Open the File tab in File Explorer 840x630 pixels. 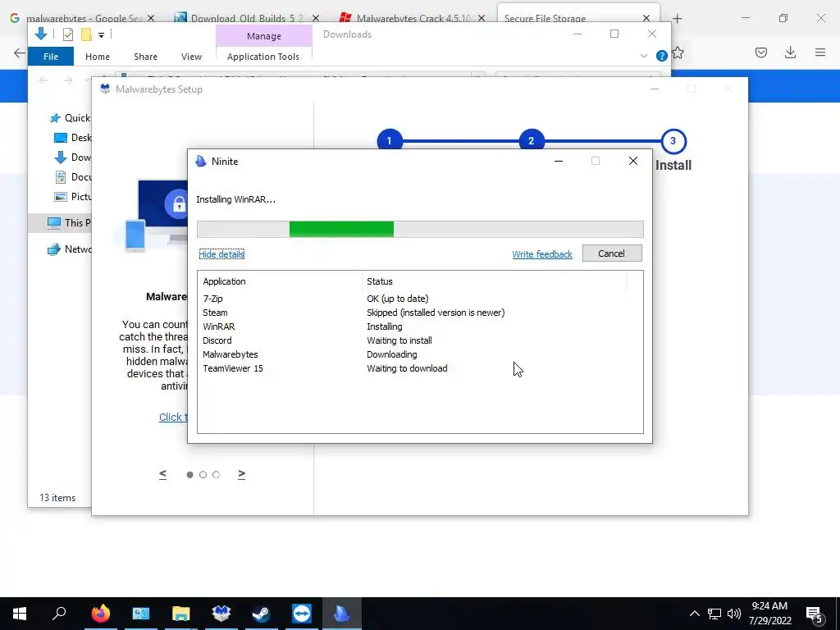(x=51, y=57)
